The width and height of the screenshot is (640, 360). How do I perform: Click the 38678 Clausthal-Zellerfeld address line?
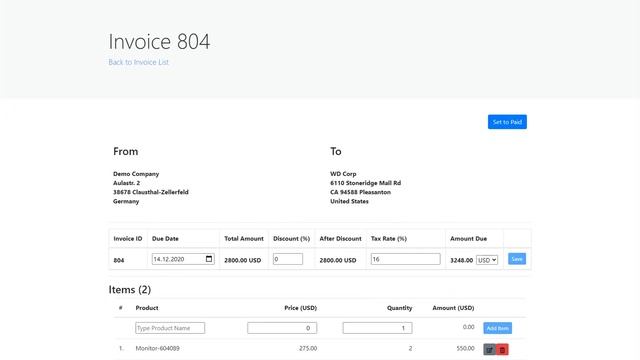pyautogui.click(x=151, y=192)
